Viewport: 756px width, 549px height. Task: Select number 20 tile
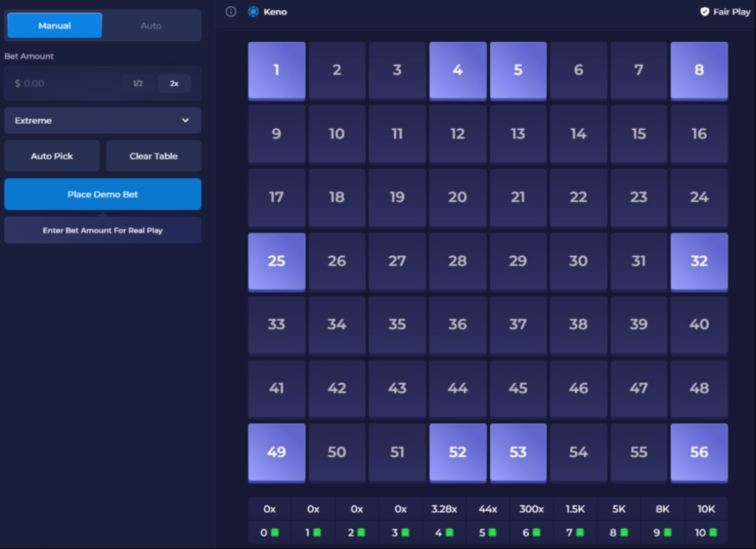coord(458,197)
